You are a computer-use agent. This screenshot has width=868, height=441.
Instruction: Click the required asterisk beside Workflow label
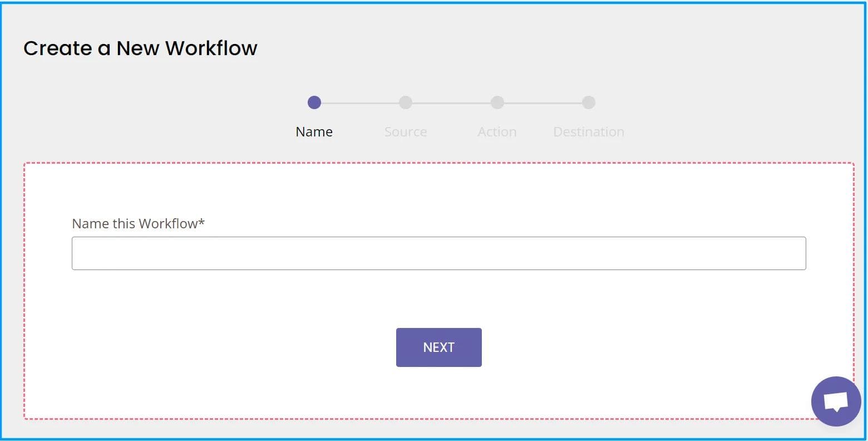click(x=201, y=222)
